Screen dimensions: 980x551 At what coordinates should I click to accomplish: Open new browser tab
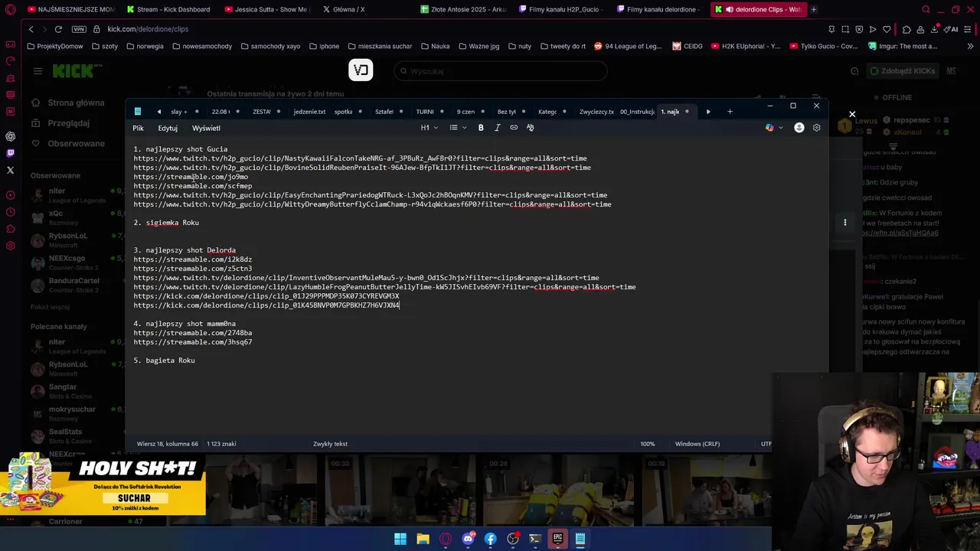pos(813,9)
